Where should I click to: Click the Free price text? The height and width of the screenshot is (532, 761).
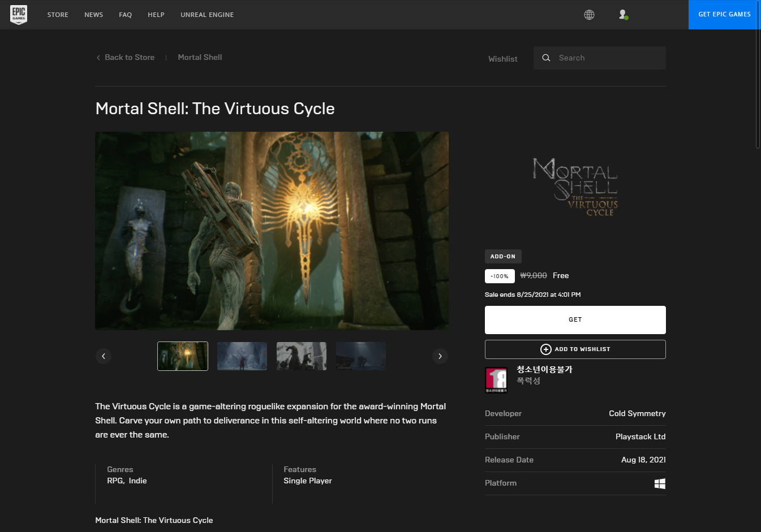[561, 275]
